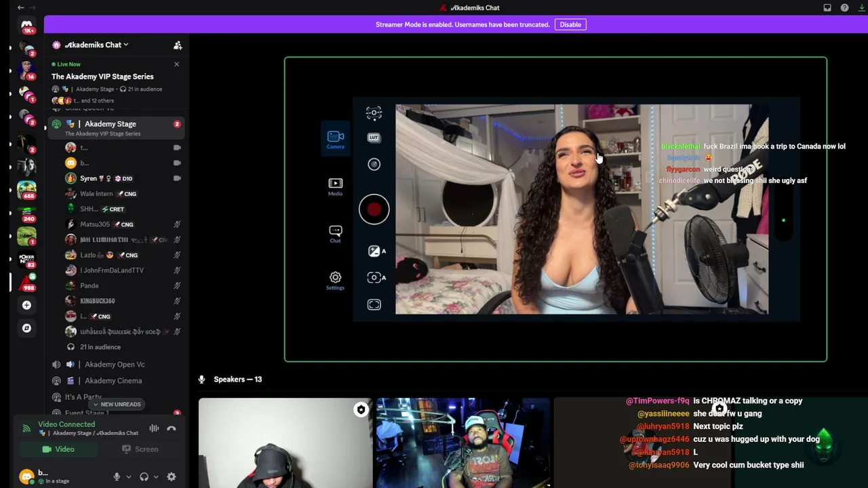
Task: Dismiss the Live Now stage card
Action: [176, 64]
